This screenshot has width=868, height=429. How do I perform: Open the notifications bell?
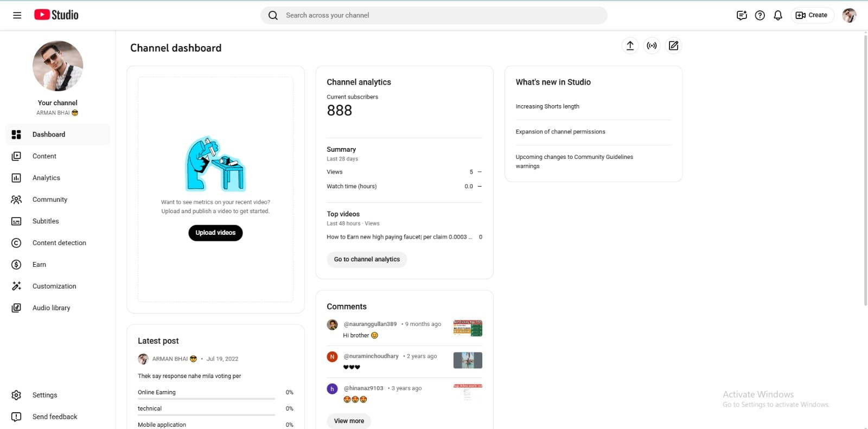coord(778,15)
